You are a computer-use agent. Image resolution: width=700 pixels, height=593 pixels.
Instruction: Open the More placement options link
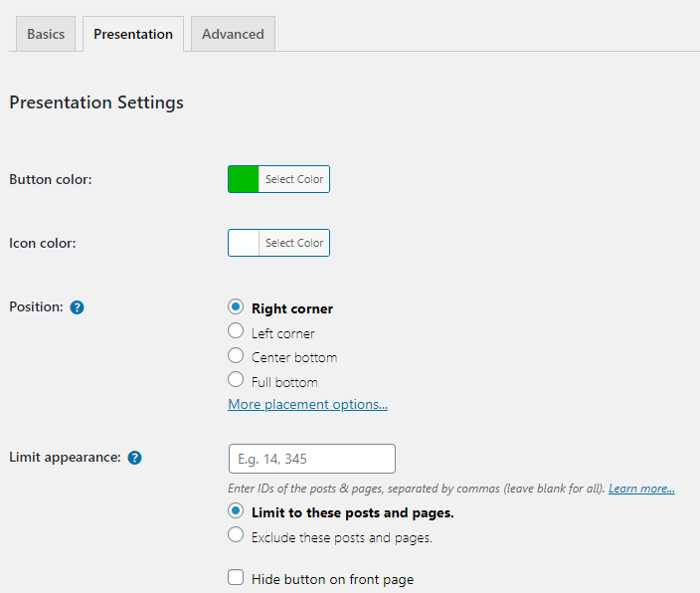(307, 404)
